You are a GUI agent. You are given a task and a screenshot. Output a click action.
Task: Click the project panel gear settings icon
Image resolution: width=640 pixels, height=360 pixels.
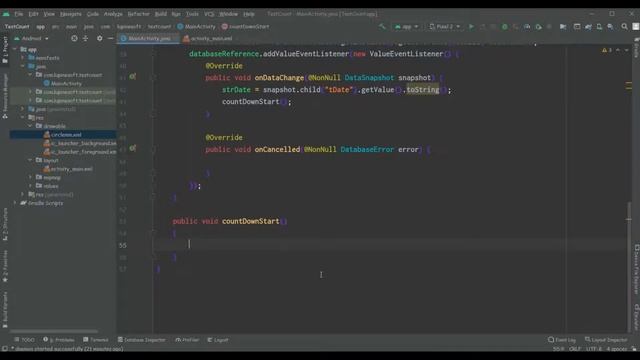pos(100,38)
